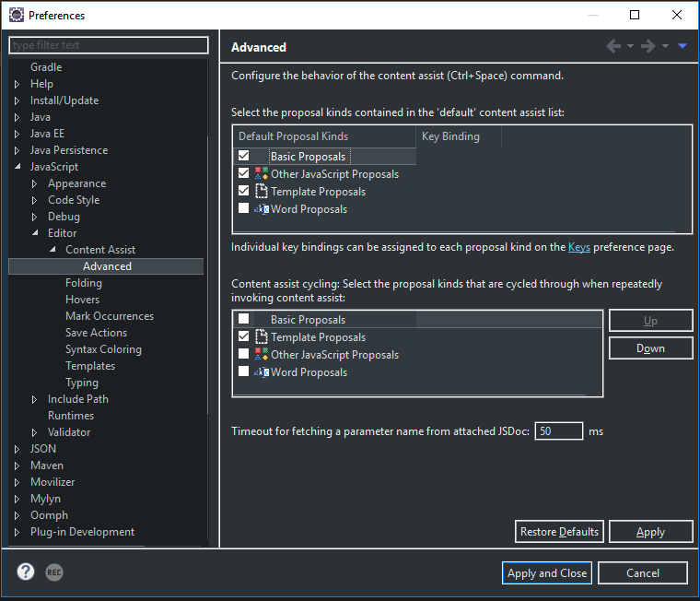This screenshot has width=700, height=601.
Task: Open Mark Occurrences preference page
Action: pos(110,316)
